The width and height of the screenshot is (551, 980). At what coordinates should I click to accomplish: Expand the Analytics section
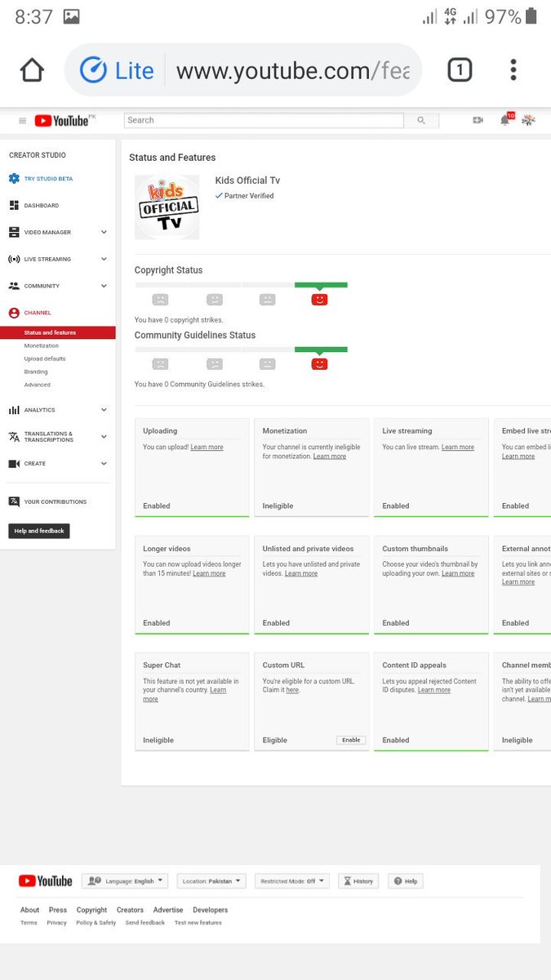(104, 410)
